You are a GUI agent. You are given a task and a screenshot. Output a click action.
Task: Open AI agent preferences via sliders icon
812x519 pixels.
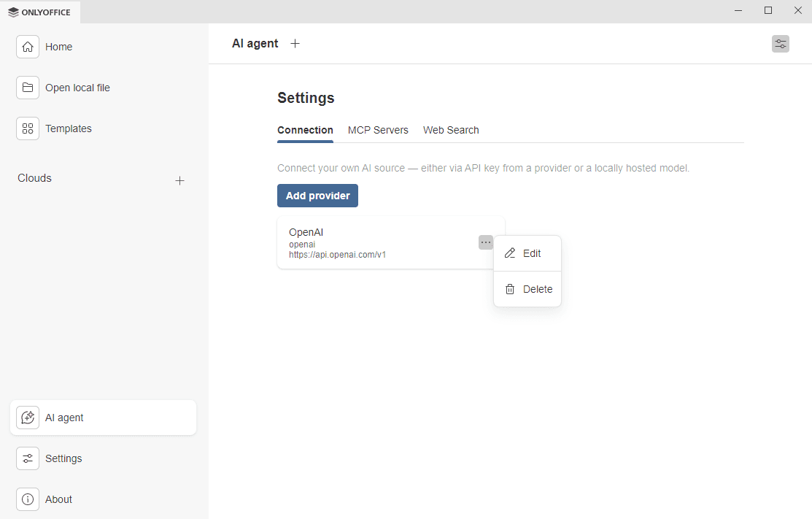[780, 44]
